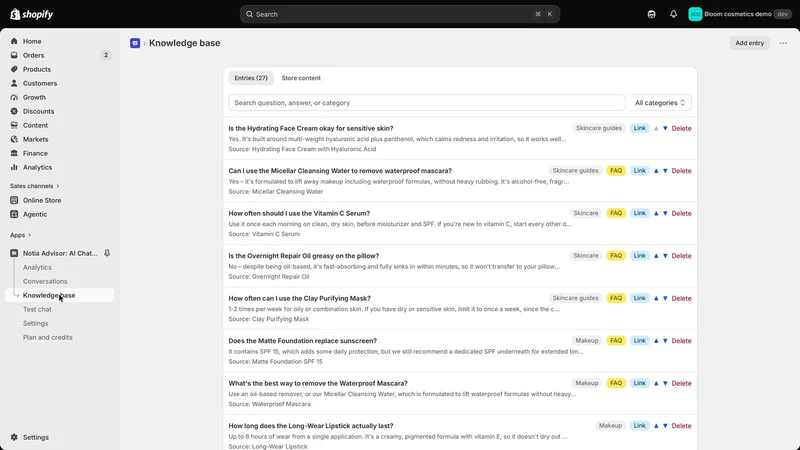Expand the Sales channels section

click(35, 186)
